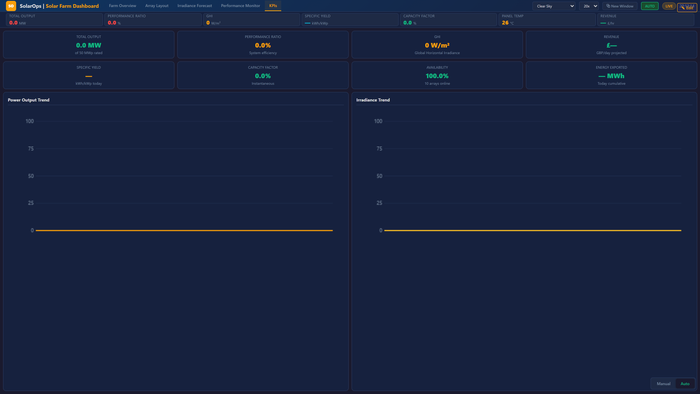
Task: Switch to the Array Layout tab
Action: point(157,6)
